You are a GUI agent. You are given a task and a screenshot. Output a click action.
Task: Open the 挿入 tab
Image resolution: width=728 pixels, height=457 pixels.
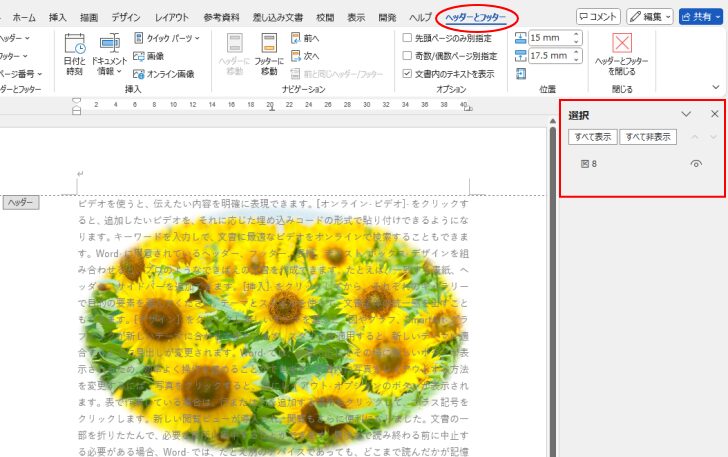[x=58, y=18]
